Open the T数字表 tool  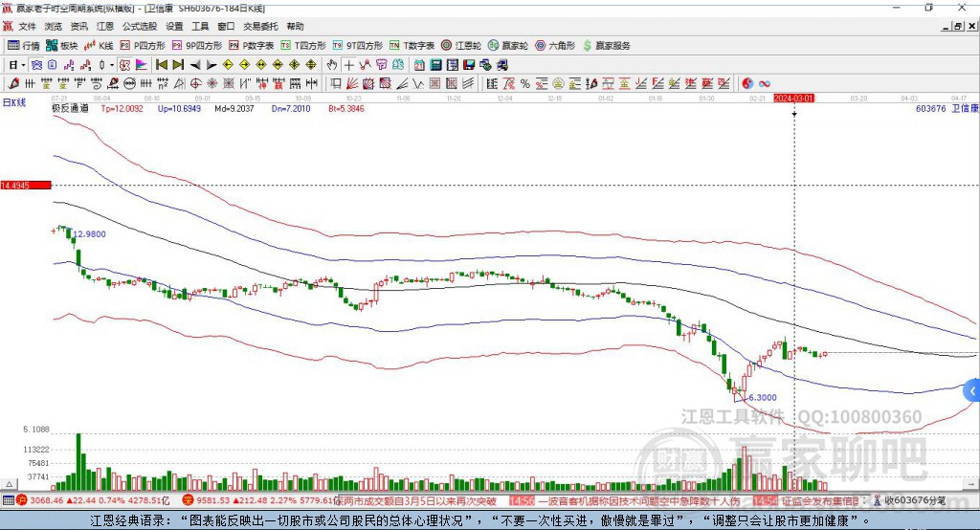(x=412, y=46)
